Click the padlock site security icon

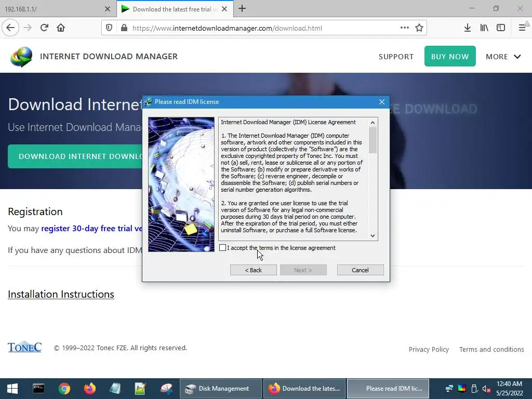124,28
